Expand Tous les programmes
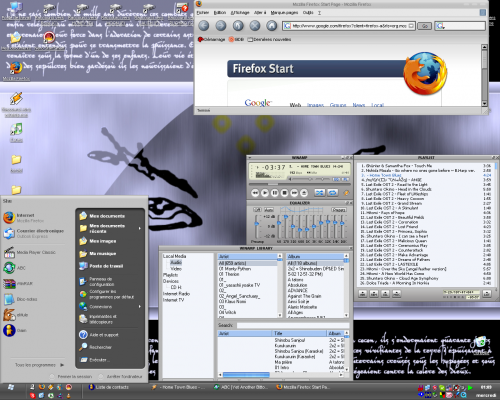The image size is (500, 400). [x=39, y=365]
